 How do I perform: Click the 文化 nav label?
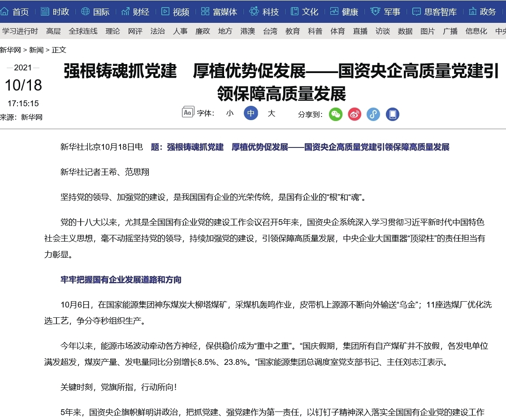(310, 12)
